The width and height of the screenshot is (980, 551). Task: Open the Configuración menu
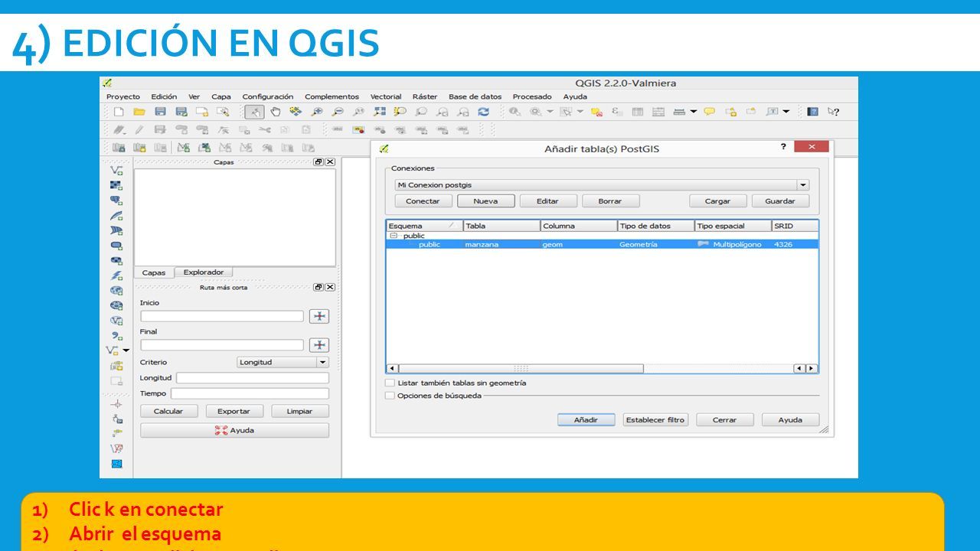[x=268, y=96]
